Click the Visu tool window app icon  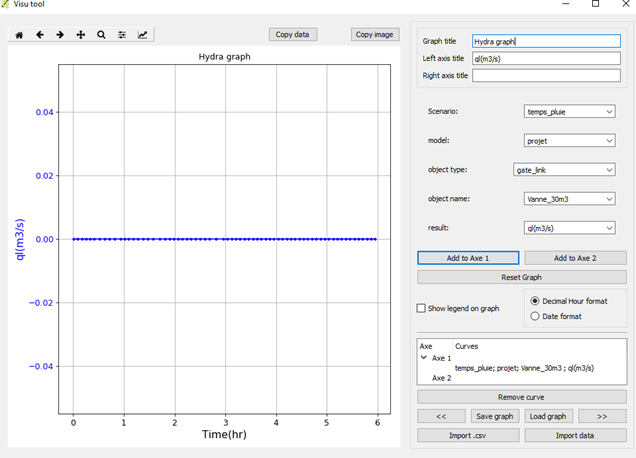pyautogui.click(x=5, y=4)
